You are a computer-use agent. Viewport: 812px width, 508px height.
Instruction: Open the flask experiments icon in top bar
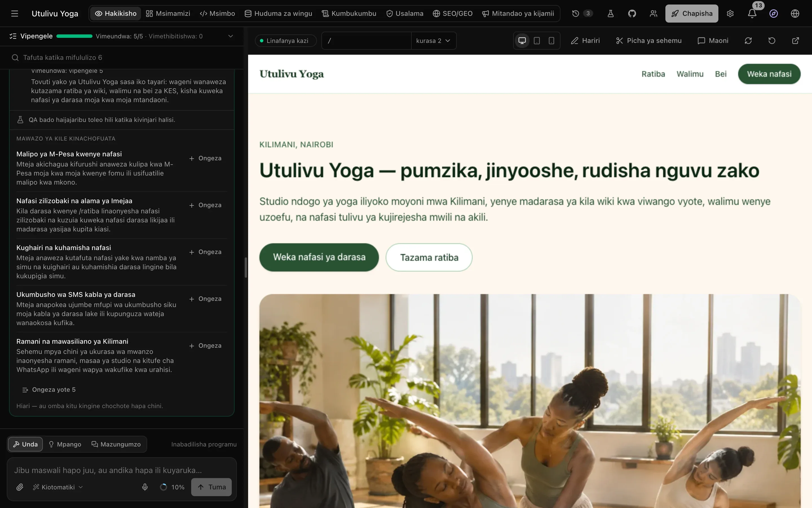[x=610, y=14]
